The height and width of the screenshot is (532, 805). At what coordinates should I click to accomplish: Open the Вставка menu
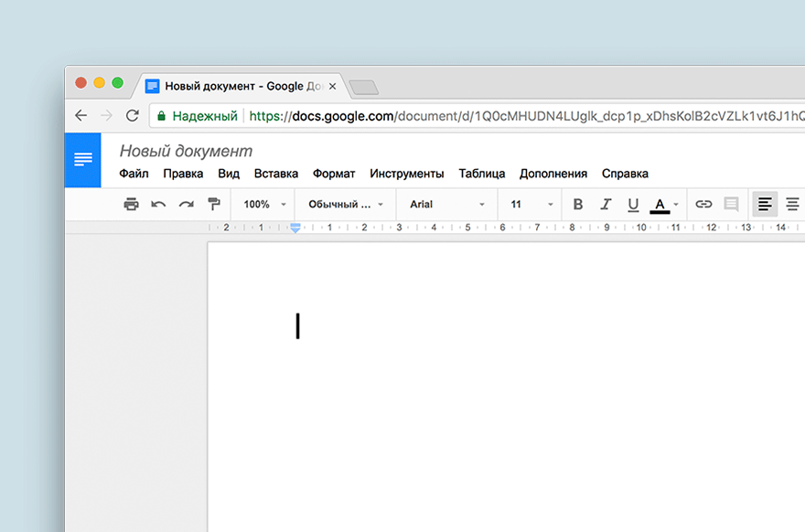coord(276,174)
